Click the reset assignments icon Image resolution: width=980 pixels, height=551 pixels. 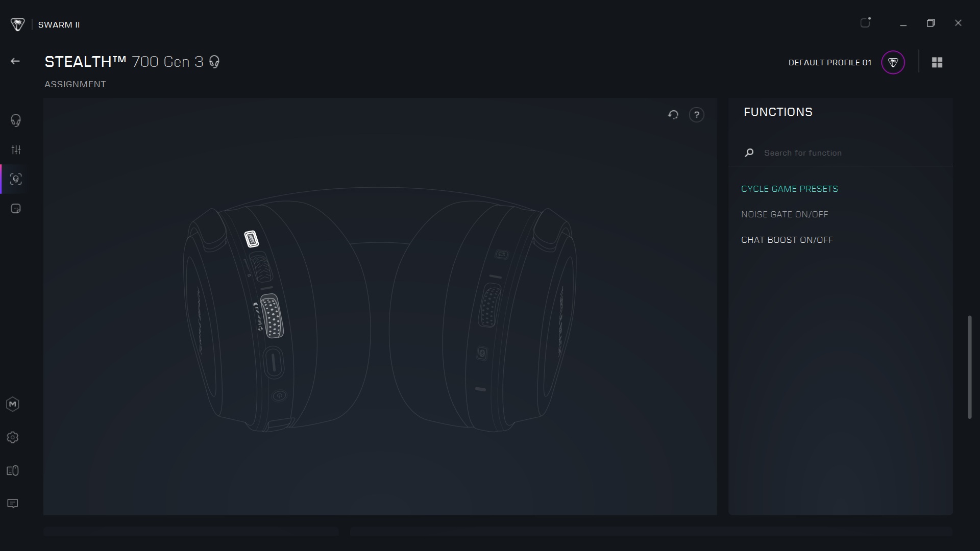[673, 115]
